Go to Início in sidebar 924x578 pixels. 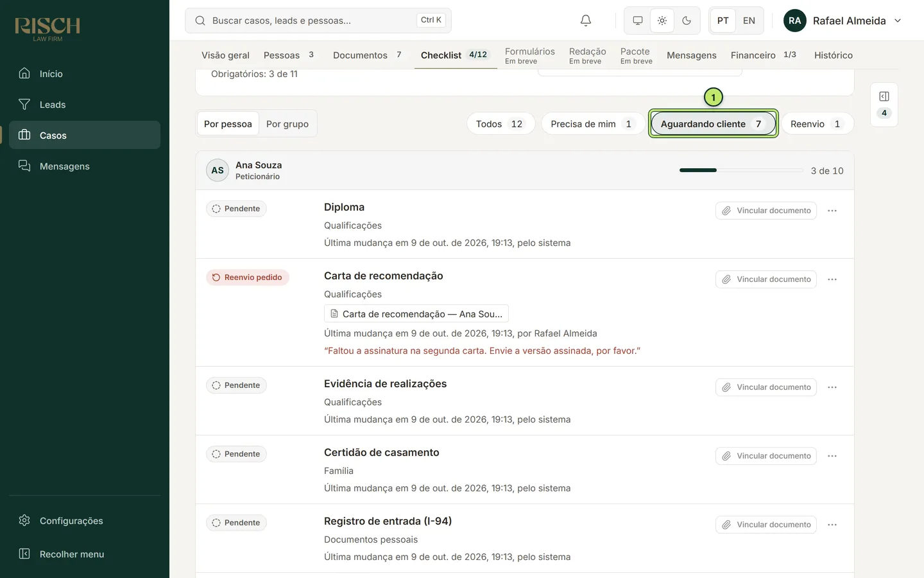(x=85, y=74)
